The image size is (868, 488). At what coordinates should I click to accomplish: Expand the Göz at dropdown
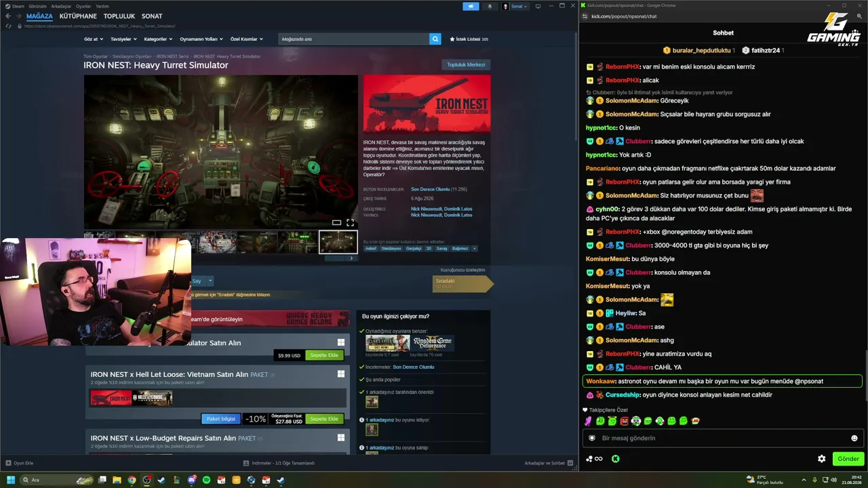coord(94,39)
